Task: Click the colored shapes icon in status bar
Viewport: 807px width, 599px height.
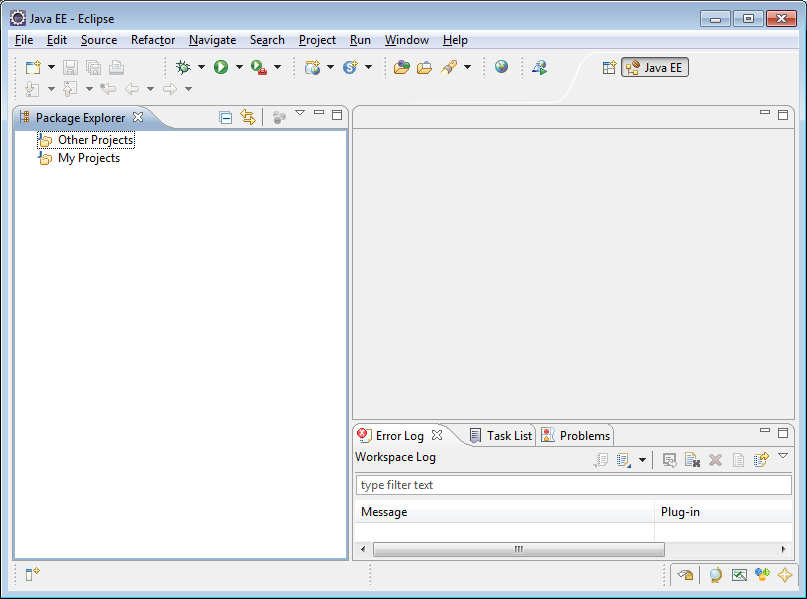Action: tap(762, 574)
